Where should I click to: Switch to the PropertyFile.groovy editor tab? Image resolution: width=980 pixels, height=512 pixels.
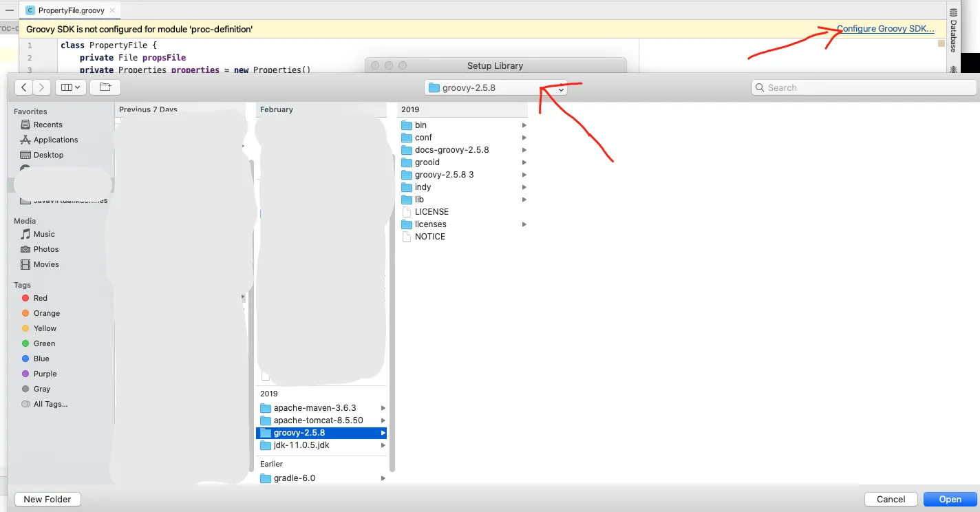71,10
